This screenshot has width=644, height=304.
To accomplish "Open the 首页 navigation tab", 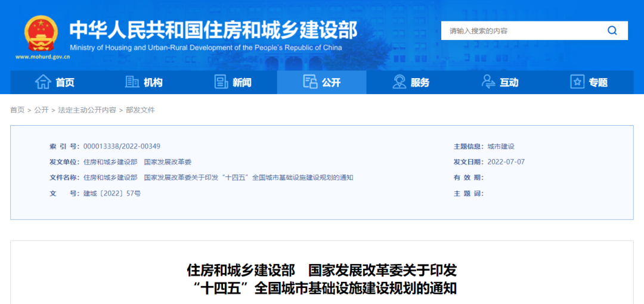I will click(65, 83).
